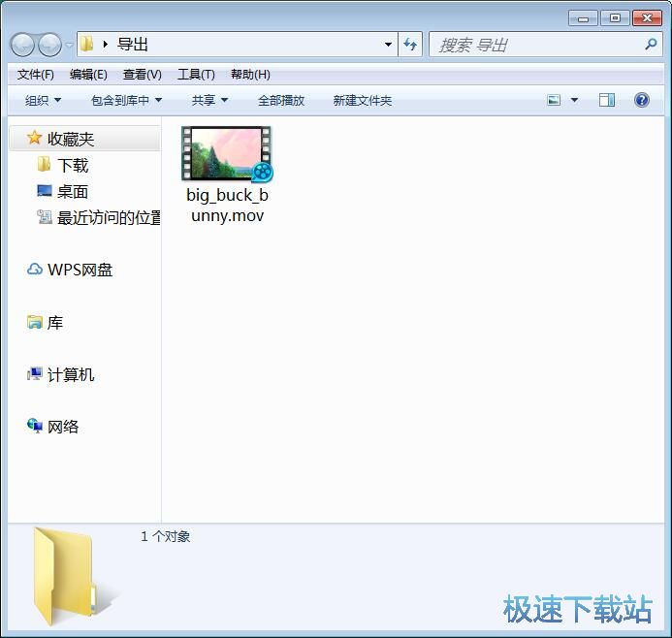Select the 导出 path segment in address bar
This screenshot has width=672, height=638.
click(133, 45)
